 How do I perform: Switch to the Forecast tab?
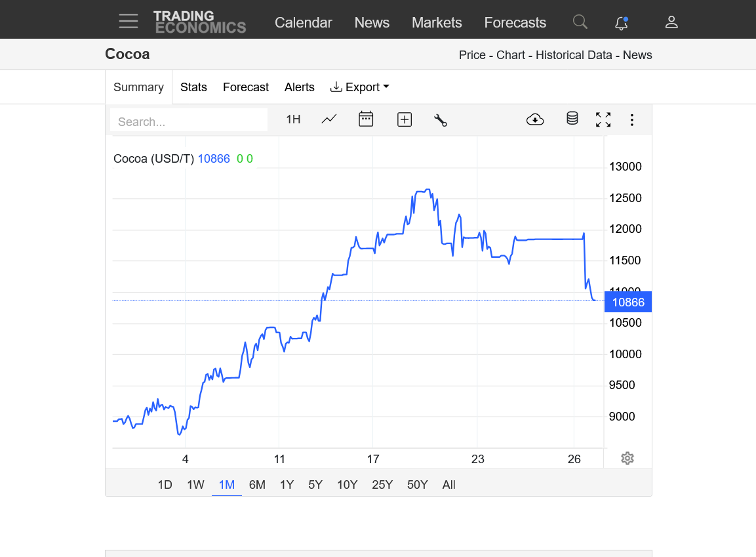246,87
